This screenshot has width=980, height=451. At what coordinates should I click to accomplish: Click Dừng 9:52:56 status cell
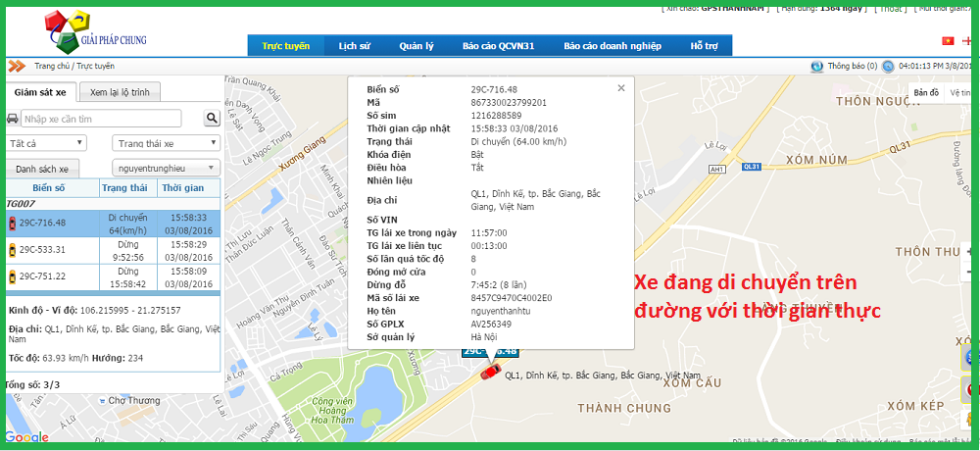click(128, 250)
